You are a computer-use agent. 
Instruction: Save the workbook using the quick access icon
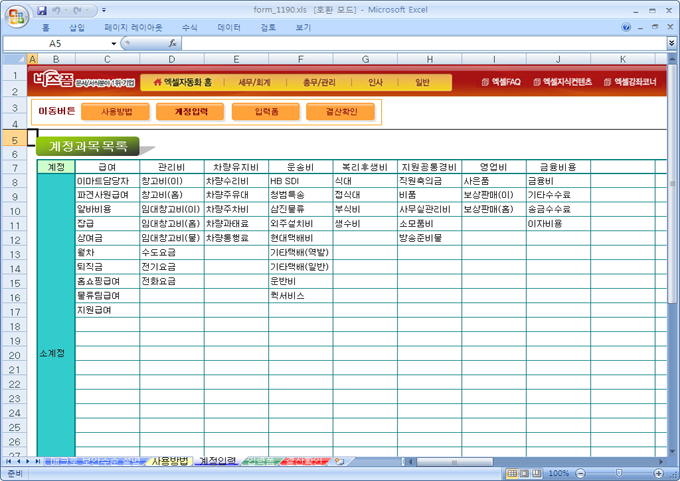coord(41,10)
